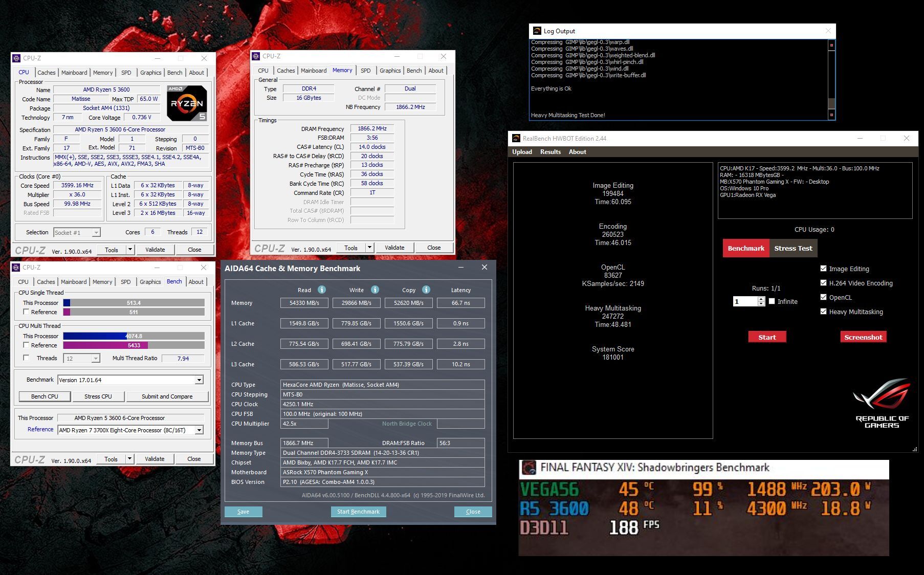Viewport: 924px width, 575px height.
Task: Switch to Graphics tab in CPU-Z Memory window
Action: pos(390,71)
